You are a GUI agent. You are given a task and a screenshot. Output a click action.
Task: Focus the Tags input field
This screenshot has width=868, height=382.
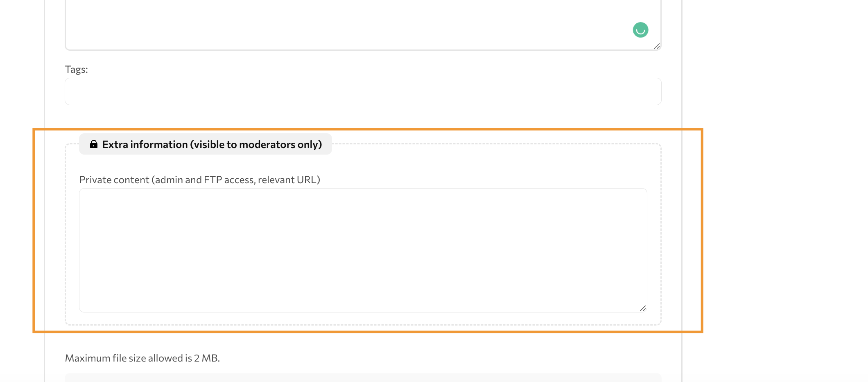363,91
